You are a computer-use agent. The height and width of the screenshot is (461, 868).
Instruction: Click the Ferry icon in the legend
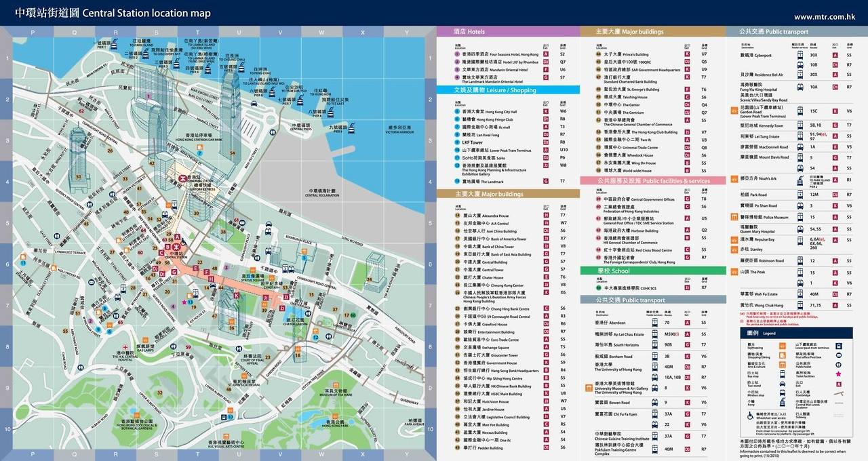pyautogui.click(x=782, y=402)
